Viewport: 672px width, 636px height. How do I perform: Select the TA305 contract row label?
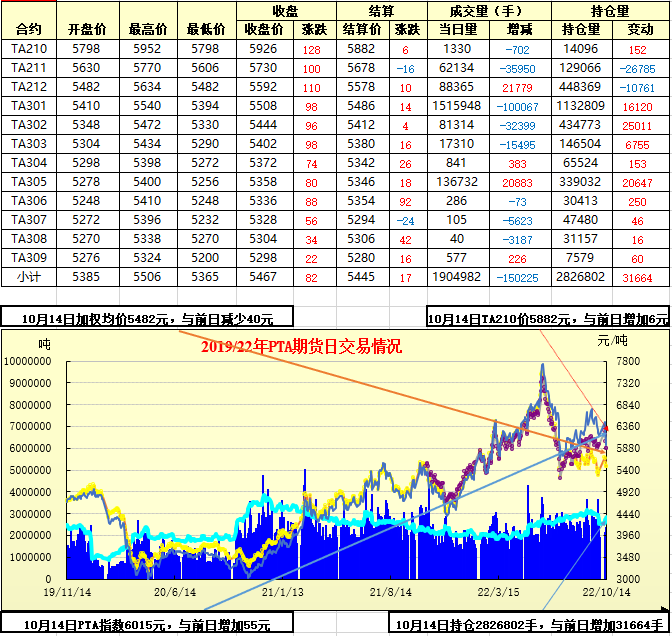point(29,182)
